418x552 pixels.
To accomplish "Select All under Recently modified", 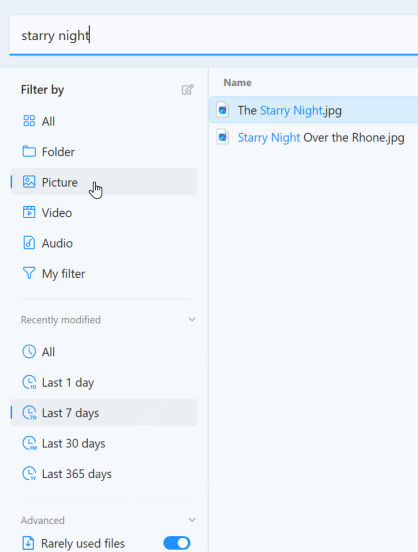I will (x=104, y=352).
